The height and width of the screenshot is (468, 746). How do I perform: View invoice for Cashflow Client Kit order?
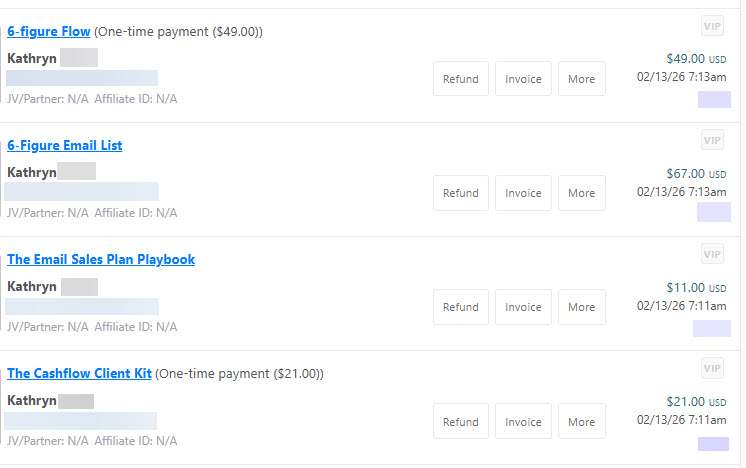coord(523,422)
